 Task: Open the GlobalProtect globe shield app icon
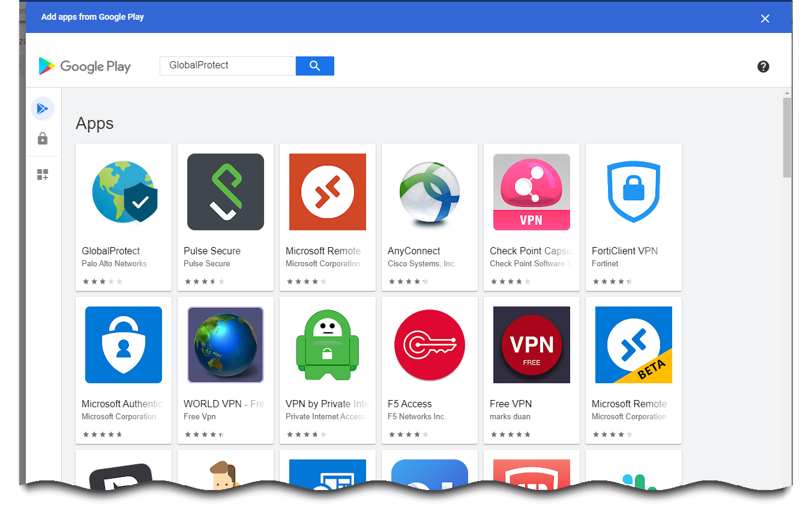pyautogui.click(x=124, y=192)
